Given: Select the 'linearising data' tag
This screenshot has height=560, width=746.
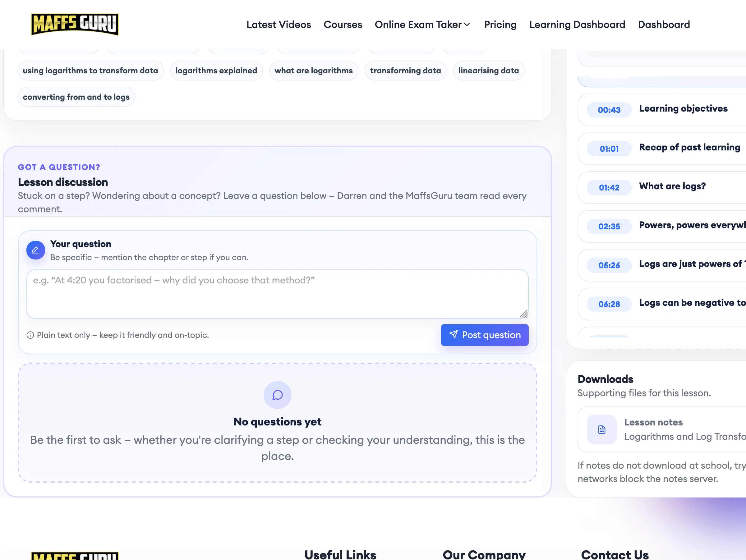Looking at the screenshot, I should click(488, 71).
